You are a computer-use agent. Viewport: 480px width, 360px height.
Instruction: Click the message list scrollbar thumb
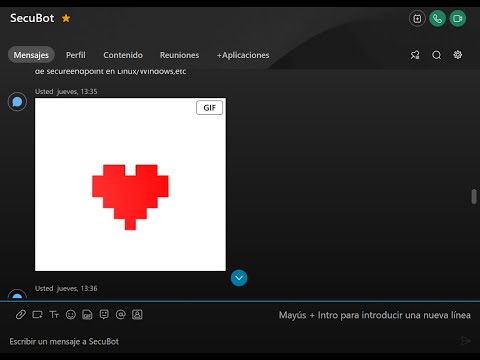pos(474,196)
